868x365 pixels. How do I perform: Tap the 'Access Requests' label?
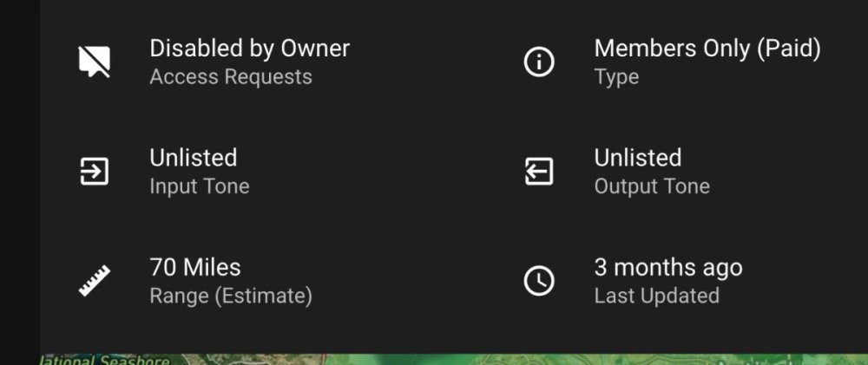230,77
